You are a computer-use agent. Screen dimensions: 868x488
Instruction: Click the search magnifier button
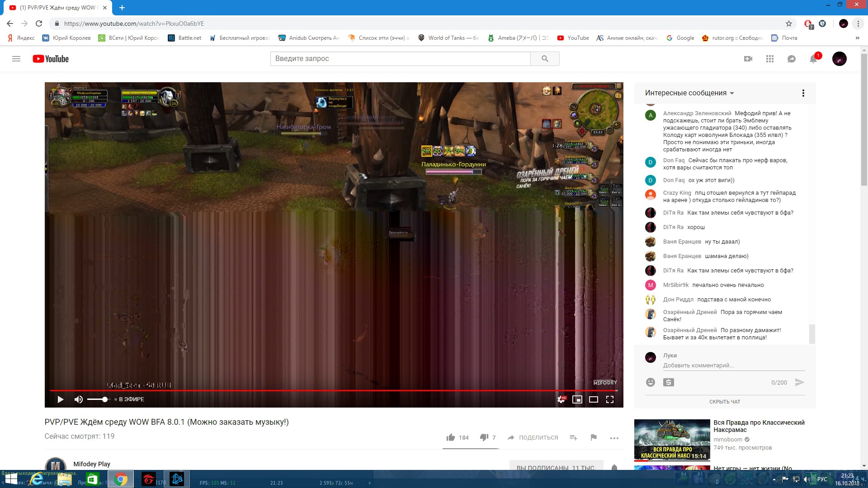[545, 59]
